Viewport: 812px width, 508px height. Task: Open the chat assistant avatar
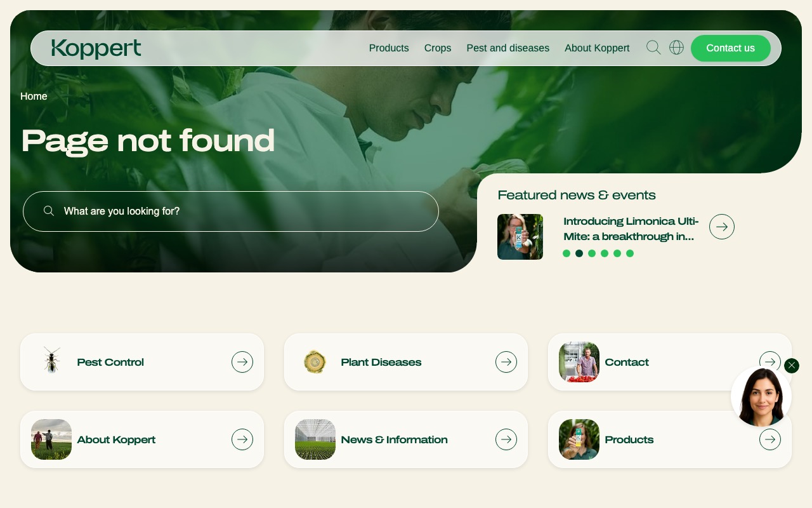[761, 397]
